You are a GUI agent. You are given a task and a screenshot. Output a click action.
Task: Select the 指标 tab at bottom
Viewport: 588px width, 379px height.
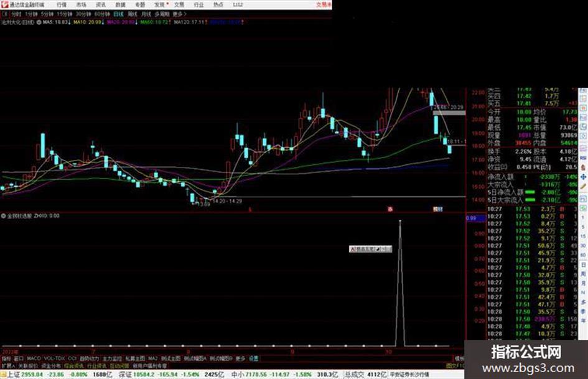pyautogui.click(x=6, y=358)
